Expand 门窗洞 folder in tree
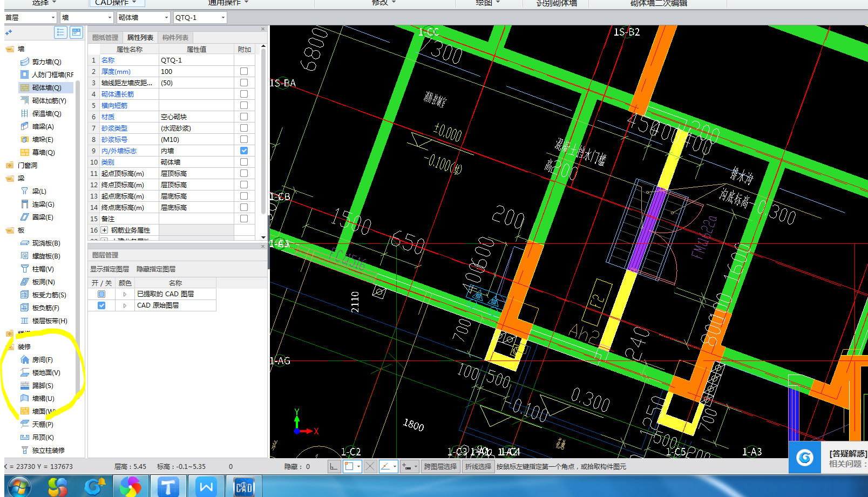This screenshot has height=497, width=868. [x=10, y=165]
